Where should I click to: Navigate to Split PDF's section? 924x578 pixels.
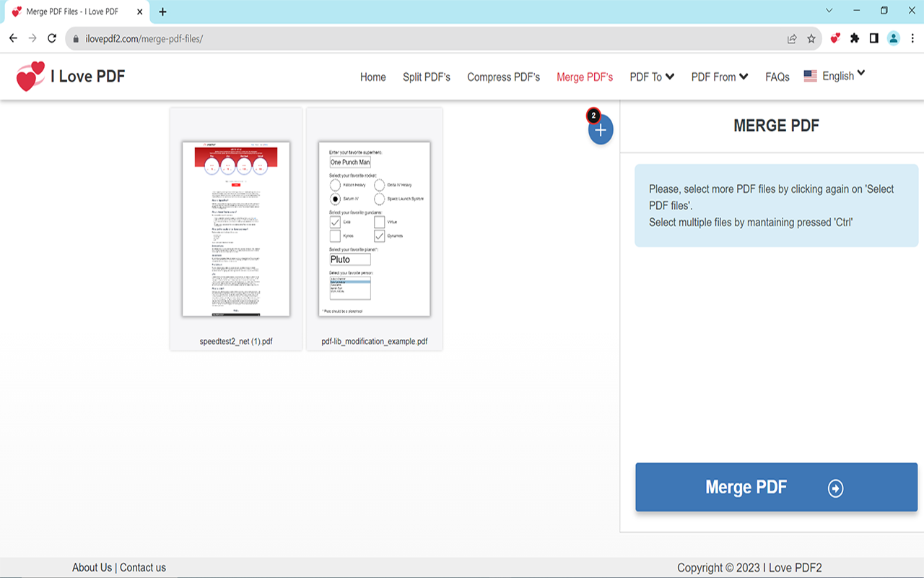[426, 77]
